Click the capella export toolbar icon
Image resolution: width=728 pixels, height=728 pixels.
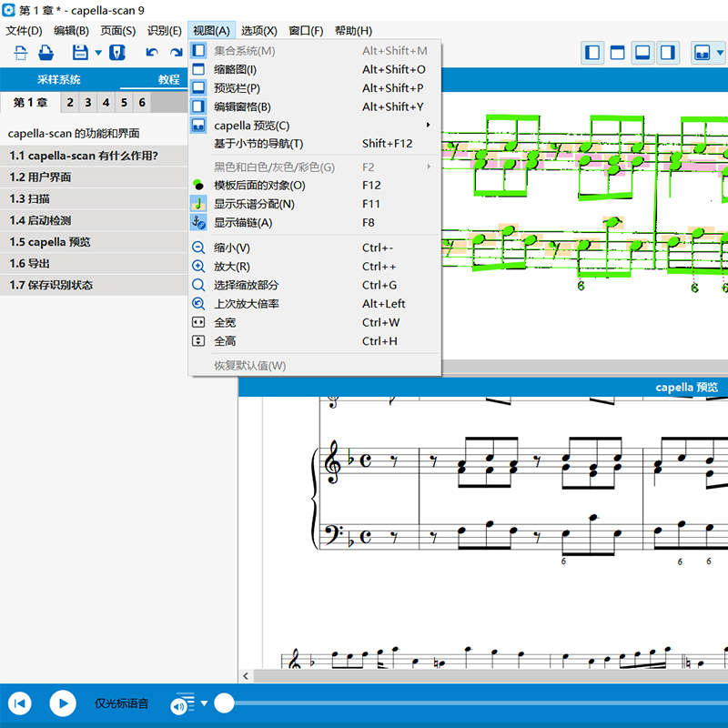pos(117,53)
